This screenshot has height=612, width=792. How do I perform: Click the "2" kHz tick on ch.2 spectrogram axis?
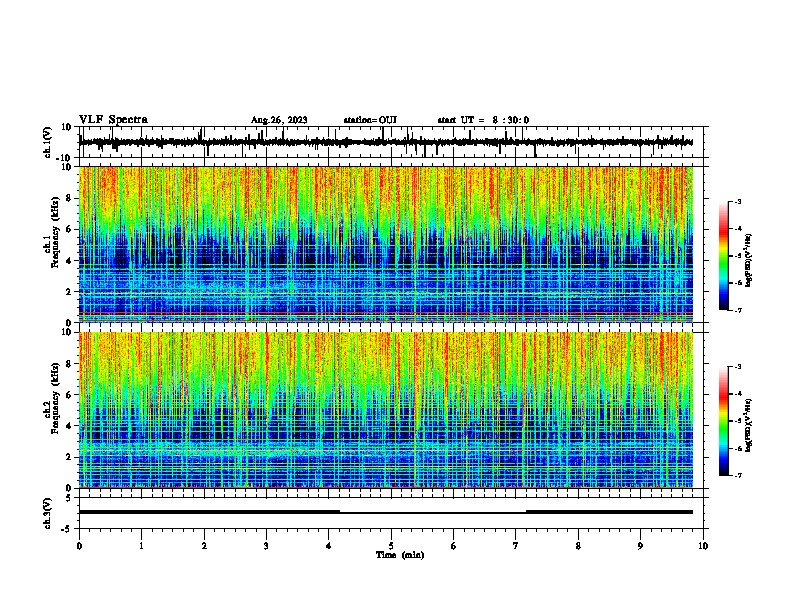(69, 457)
